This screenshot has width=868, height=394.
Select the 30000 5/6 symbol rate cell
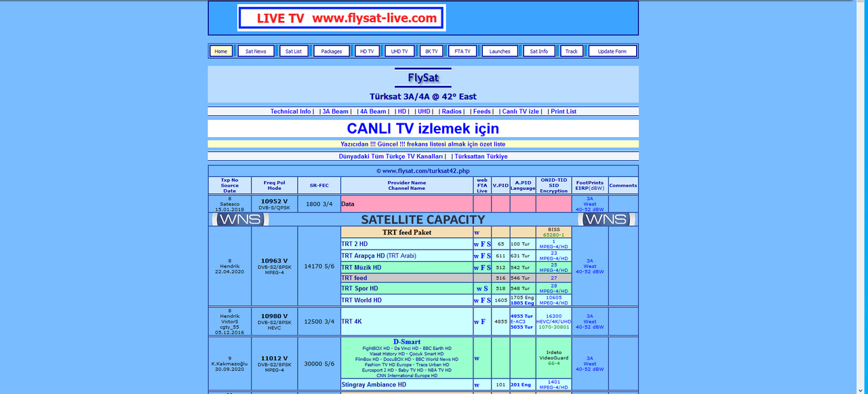point(319,363)
